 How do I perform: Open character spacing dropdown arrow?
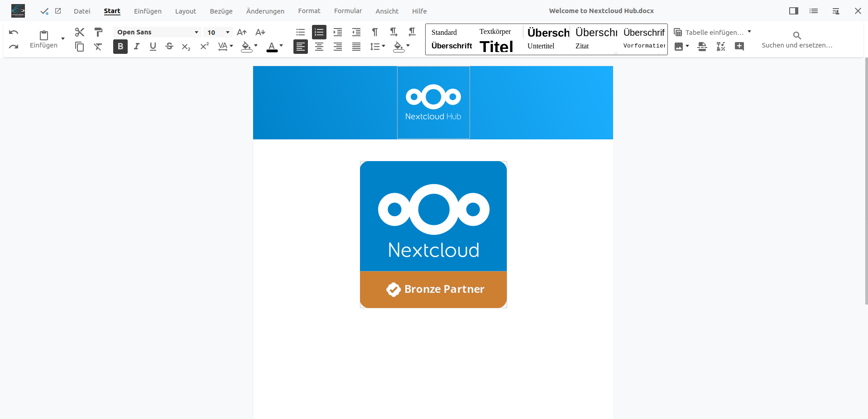point(231,46)
